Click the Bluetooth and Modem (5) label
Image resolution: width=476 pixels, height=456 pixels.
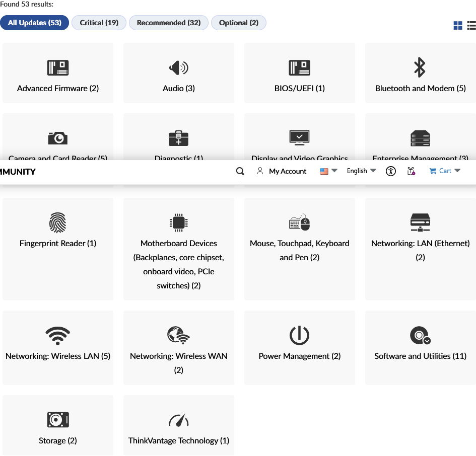click(x=420, y=88)
